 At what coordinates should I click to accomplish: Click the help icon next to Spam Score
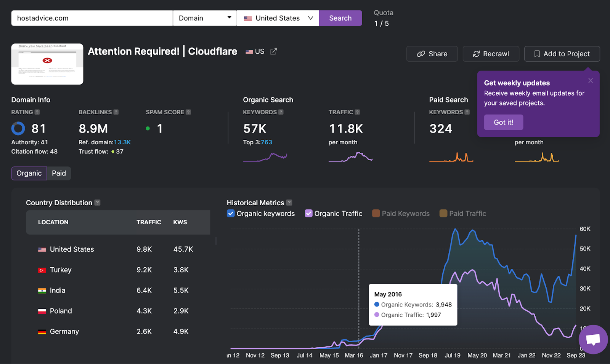(188, 112)
